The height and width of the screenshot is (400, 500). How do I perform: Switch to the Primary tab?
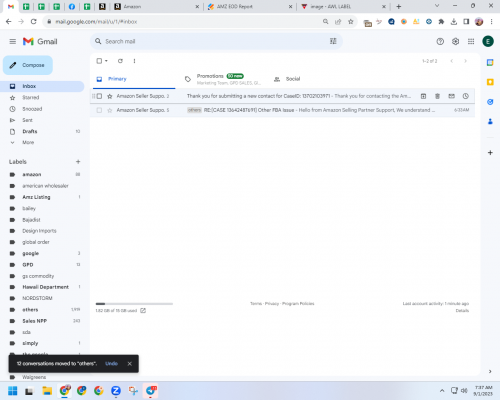click(134, 79)
